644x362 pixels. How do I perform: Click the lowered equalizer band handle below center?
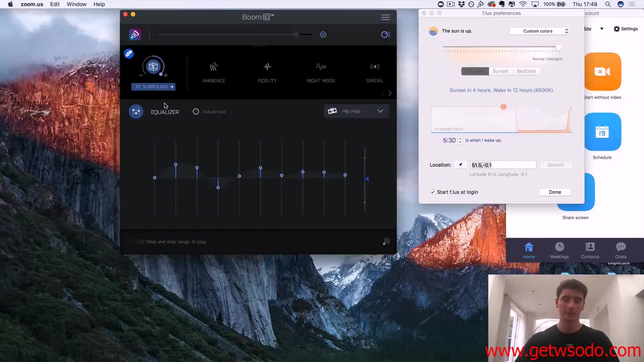click(x=218, y=188)
